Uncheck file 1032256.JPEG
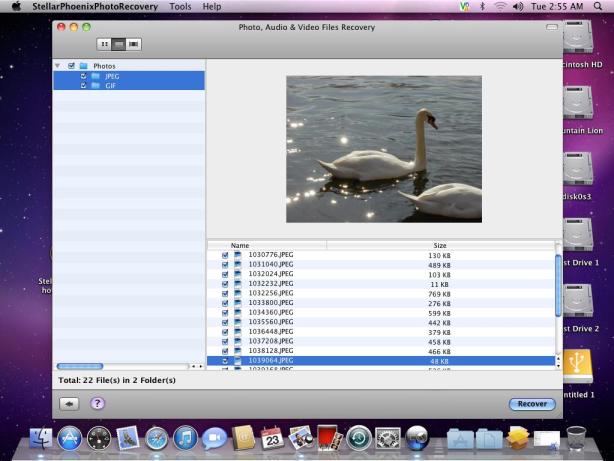This screenshot has width=614, height=461. tap(225, 294)
